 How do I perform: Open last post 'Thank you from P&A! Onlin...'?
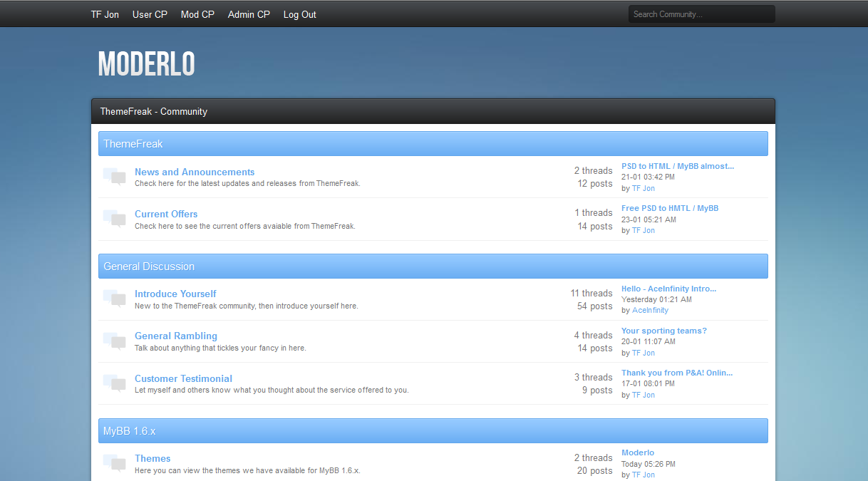point(677,373)
